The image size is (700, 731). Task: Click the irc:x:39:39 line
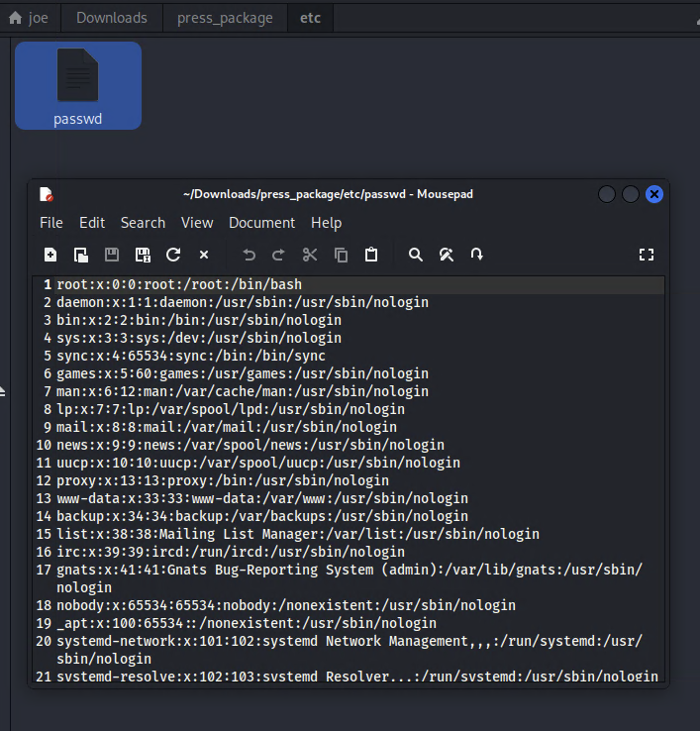click(x=231, y=552)
